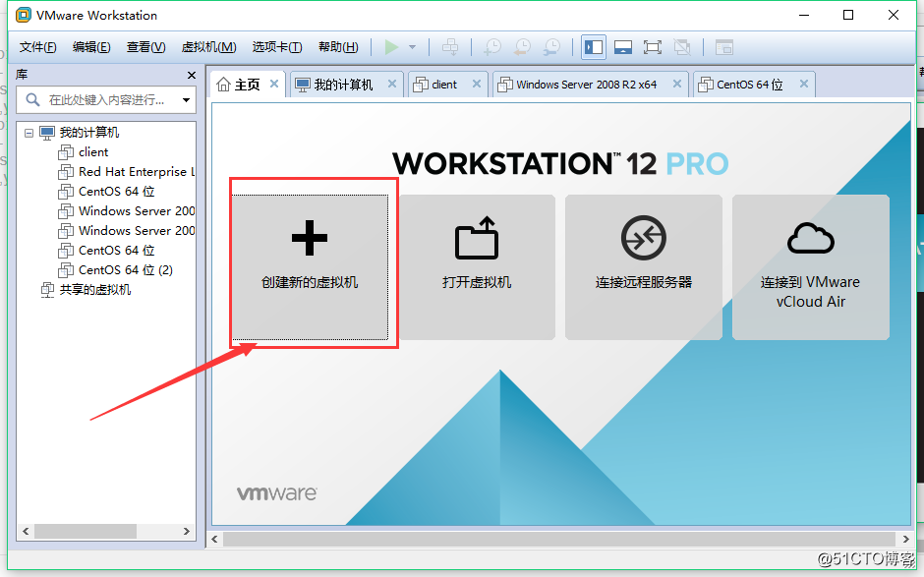
Task: Click 打开虚拟机 button
Action: pyautogui.click(x=477, y=267)
